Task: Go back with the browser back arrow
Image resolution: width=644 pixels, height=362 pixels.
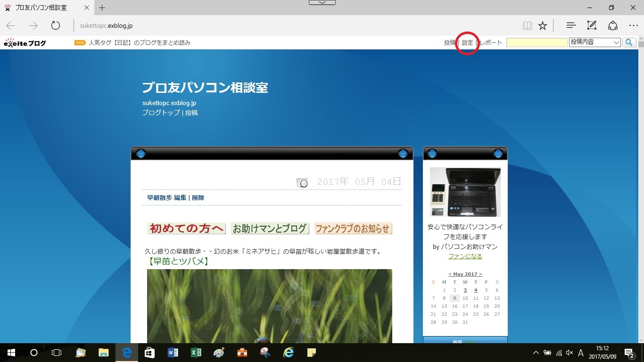Action: (10, 25)
